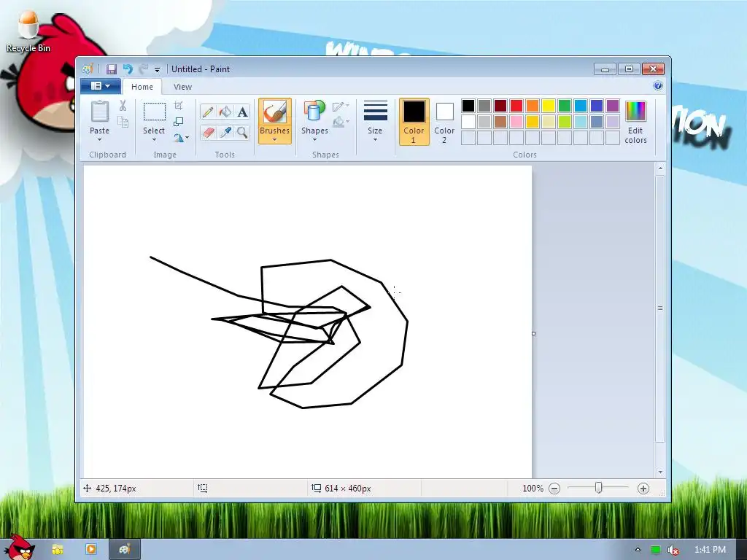Click the Paint icon at title bar left
This screenshot has height=560, width=747.
pyautogui.click(x=88, y=69)
